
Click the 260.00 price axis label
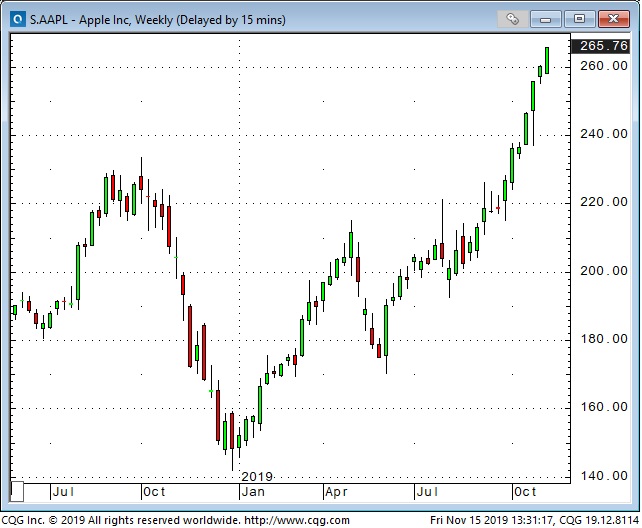point(604,66)
